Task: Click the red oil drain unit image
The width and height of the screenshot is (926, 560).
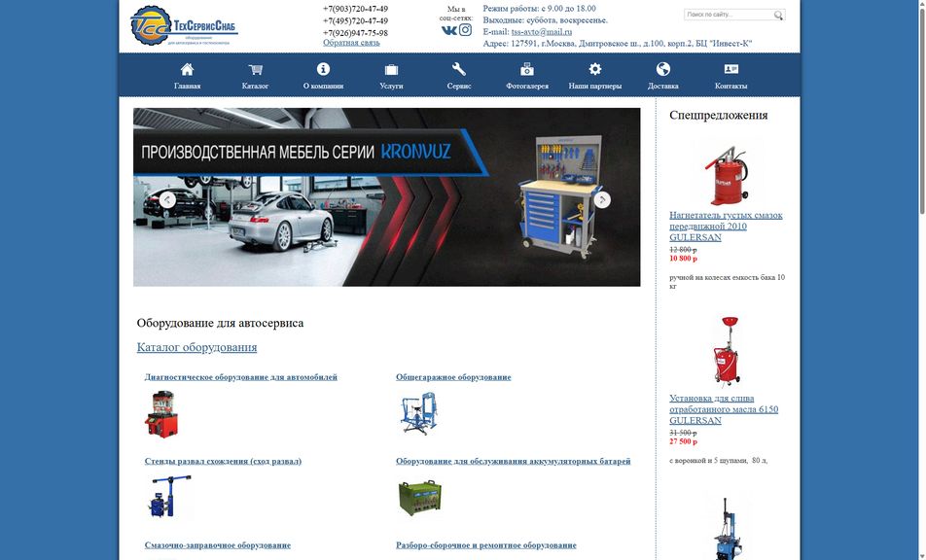Action: pyautogui.click(x=726, y=351)
